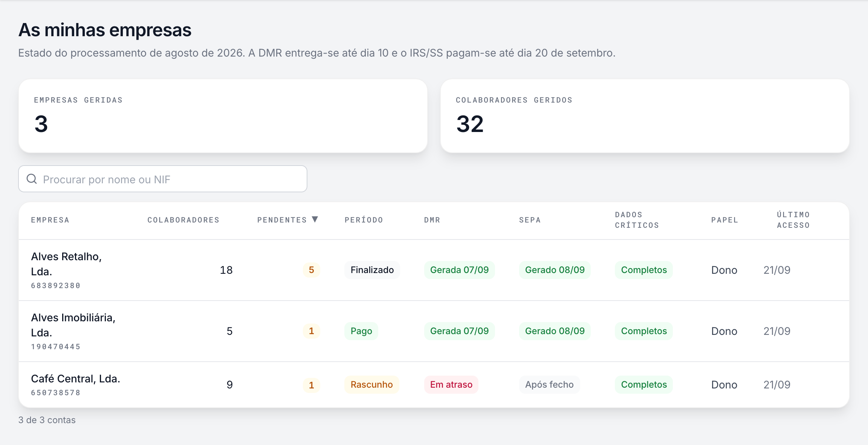The image size is (868, 445).
Task: Click NIF 190470445
Action: point(56,347)
